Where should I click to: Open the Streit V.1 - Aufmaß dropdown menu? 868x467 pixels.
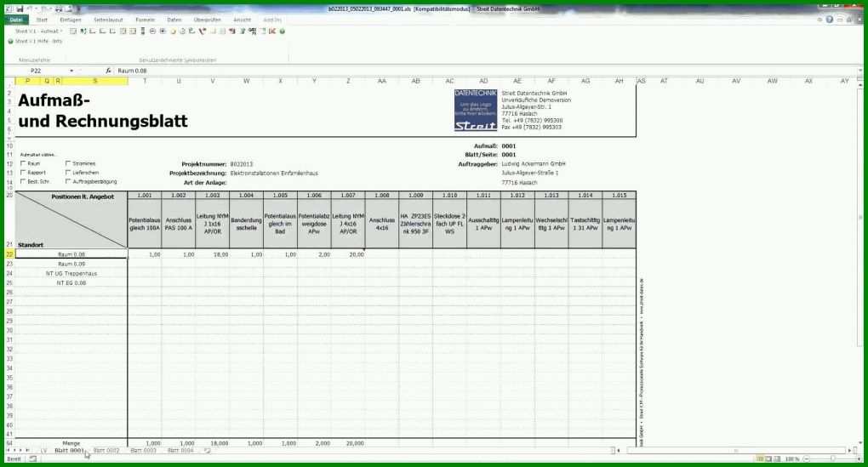click(38, 31)
